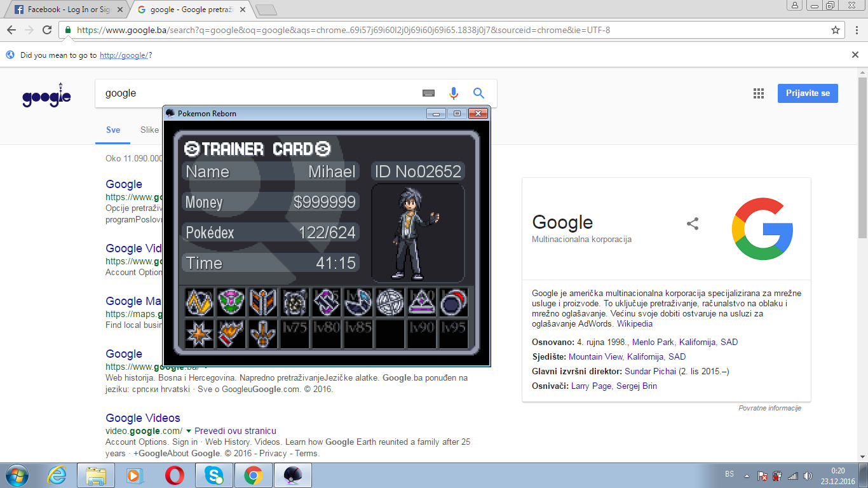Click the ID No02652 field
Screen dimensions: 868x488
pyautogui.click(x=417, y=172)
